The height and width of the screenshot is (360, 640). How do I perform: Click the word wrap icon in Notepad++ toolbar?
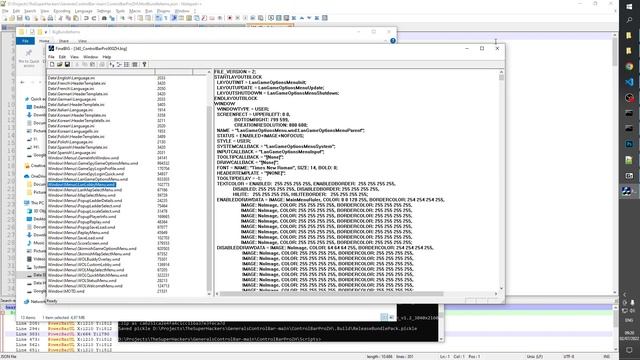coord(158,18)
